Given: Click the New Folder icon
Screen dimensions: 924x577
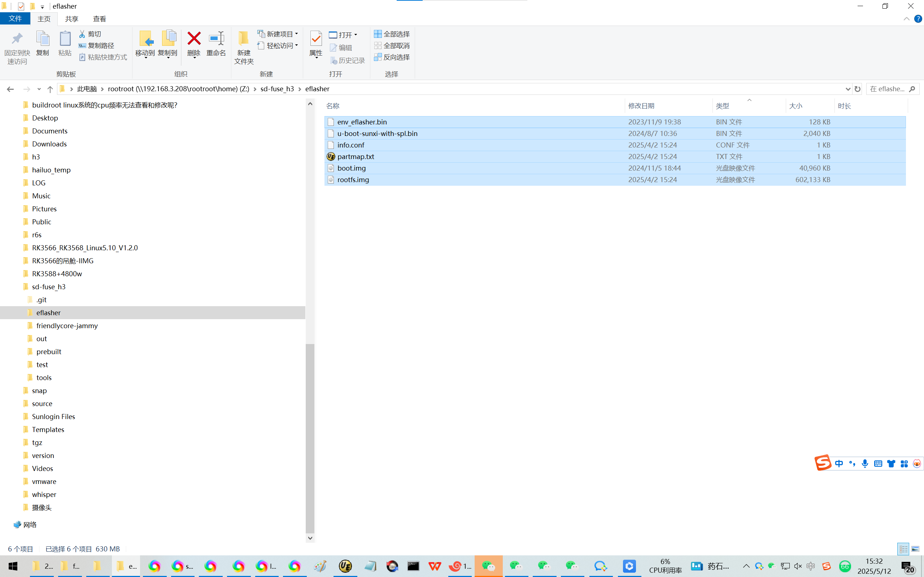Looking at the screenshot, I should (x=244, y=39).
